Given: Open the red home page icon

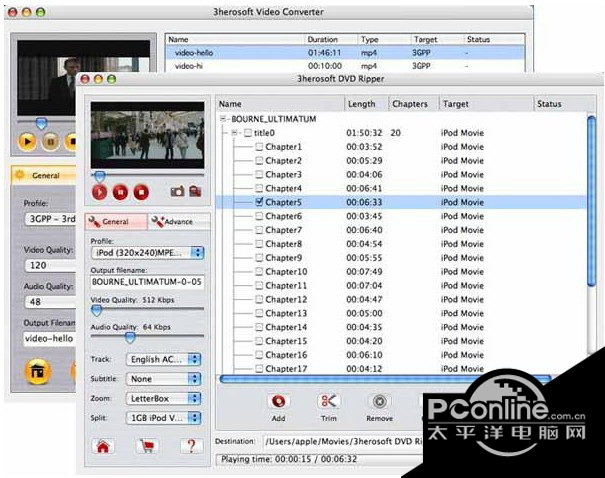Looking at the screenshot, I should [x=103, y=446].
